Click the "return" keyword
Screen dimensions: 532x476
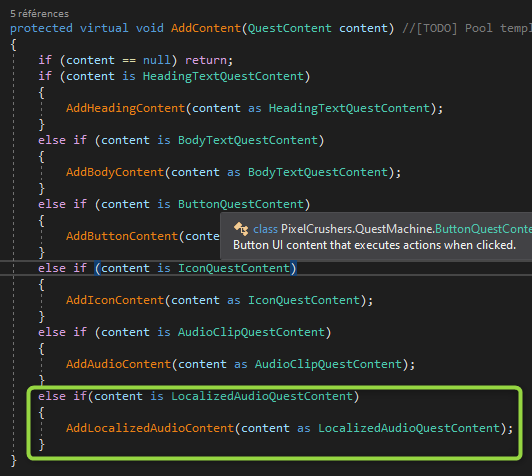pyautogui.click(x=206, y=60)
